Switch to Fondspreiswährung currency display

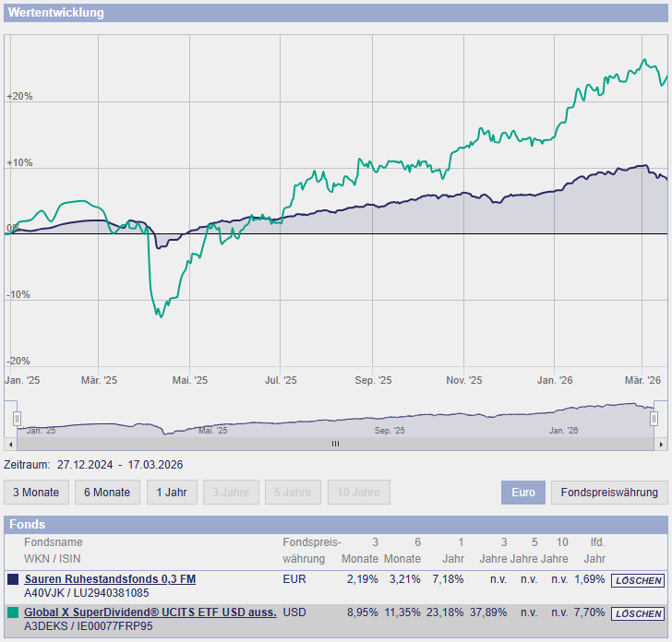point(609,493)
